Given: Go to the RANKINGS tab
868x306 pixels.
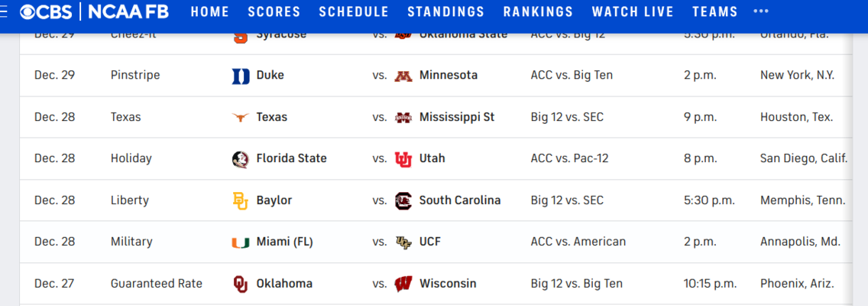Looking at the screenshot, I should [538, 11].
